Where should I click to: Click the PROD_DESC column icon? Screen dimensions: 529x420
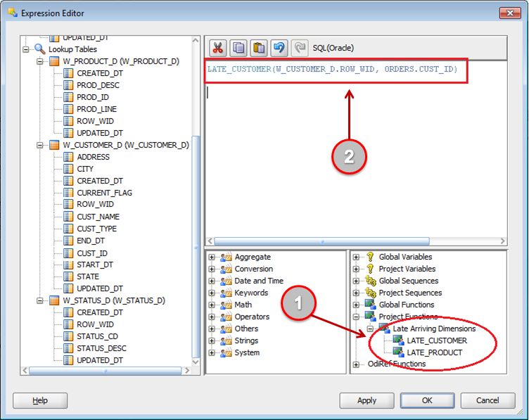point(68,85)
